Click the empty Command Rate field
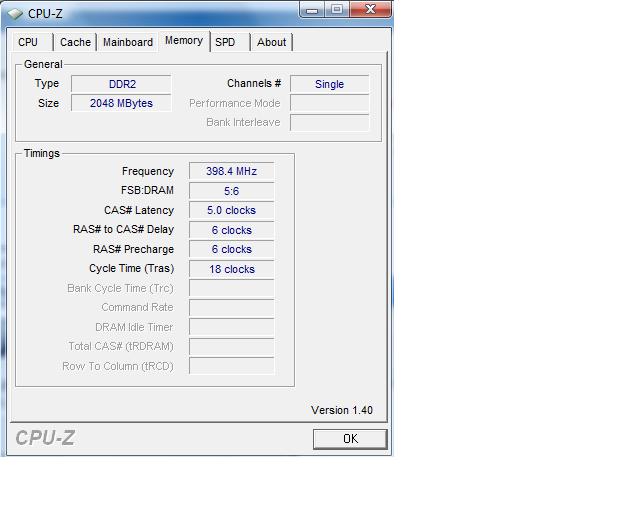Screen dimensions: 640x512 tap(231, 308)
